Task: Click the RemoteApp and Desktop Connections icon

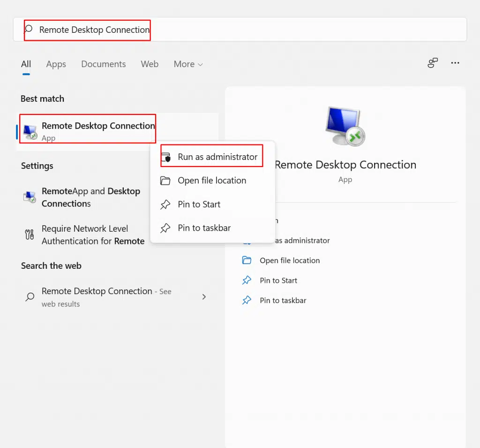Action: [30, 197]
